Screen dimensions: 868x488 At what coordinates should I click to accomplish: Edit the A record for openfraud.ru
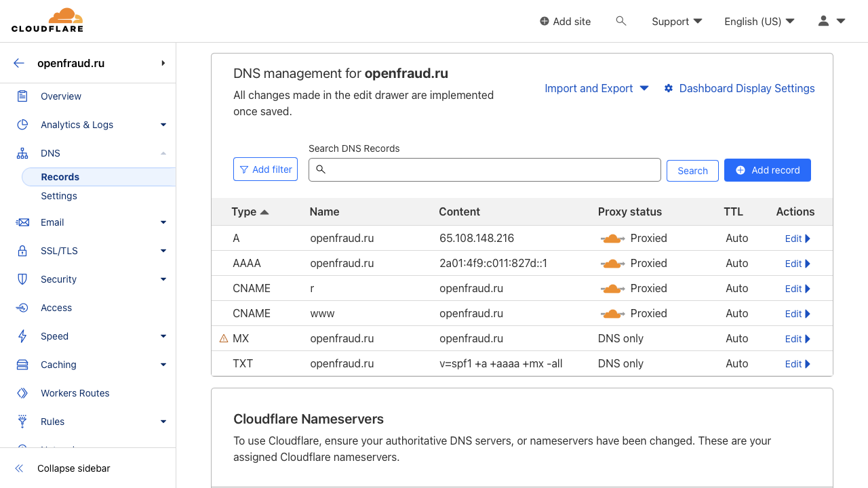(x=797, y=239)
